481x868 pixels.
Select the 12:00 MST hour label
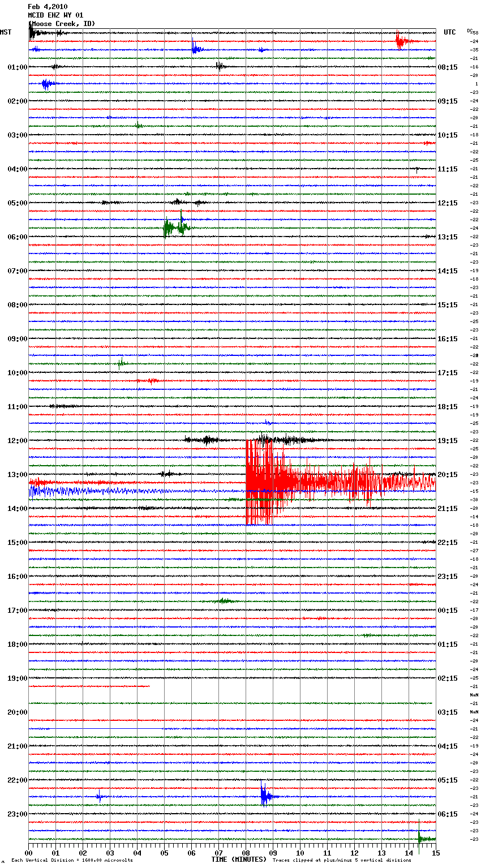[18, 441]
